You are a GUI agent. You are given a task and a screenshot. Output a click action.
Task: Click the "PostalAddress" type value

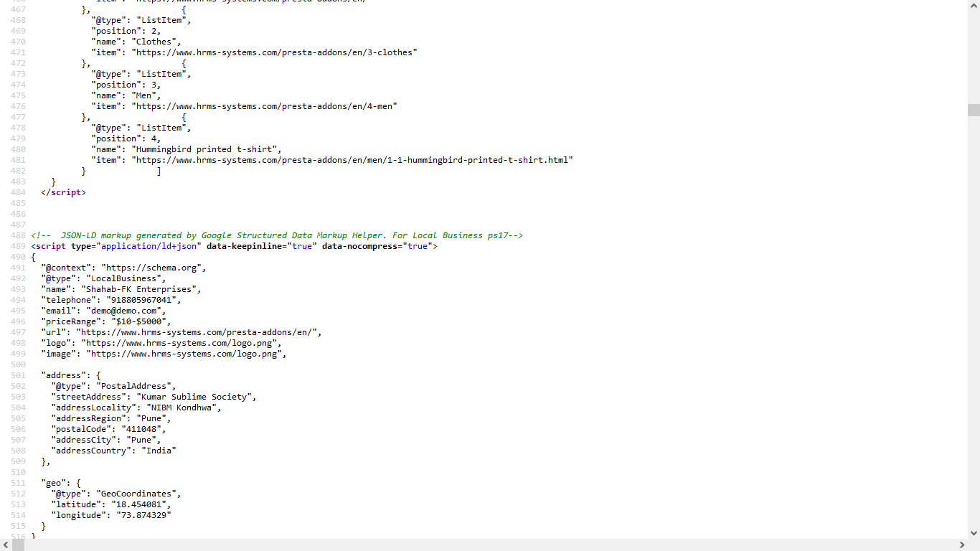pyautogui.click(x=133, y=386)
